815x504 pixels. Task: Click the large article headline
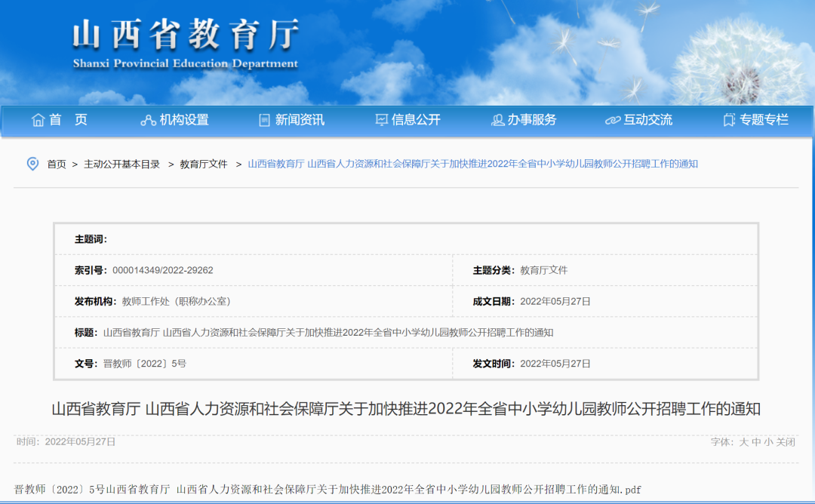click(x=406, y=409)
